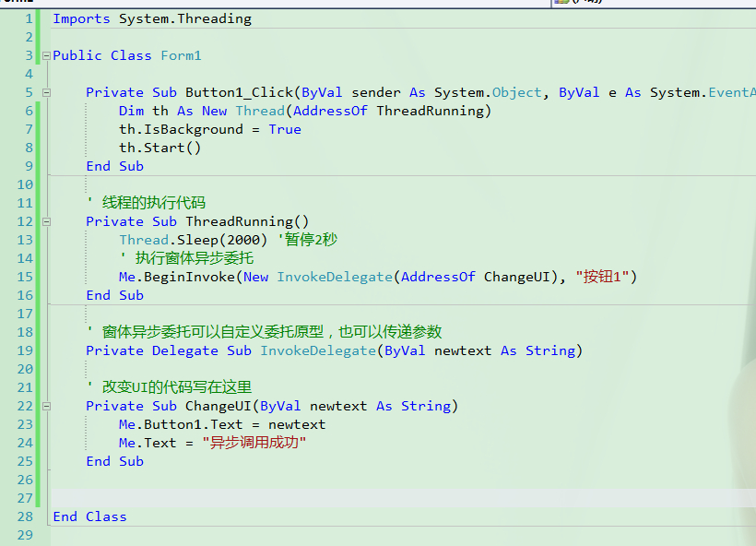Click 'th.IsBackground' on line 7
756x546 pixels.
pyautogui.click(x=181, y=129)
